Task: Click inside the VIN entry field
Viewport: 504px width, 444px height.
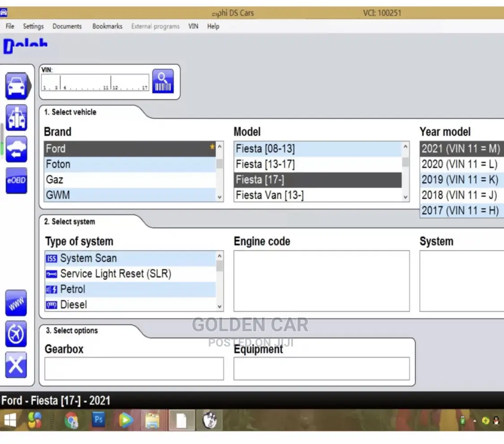Action: (x=94, y=82)
